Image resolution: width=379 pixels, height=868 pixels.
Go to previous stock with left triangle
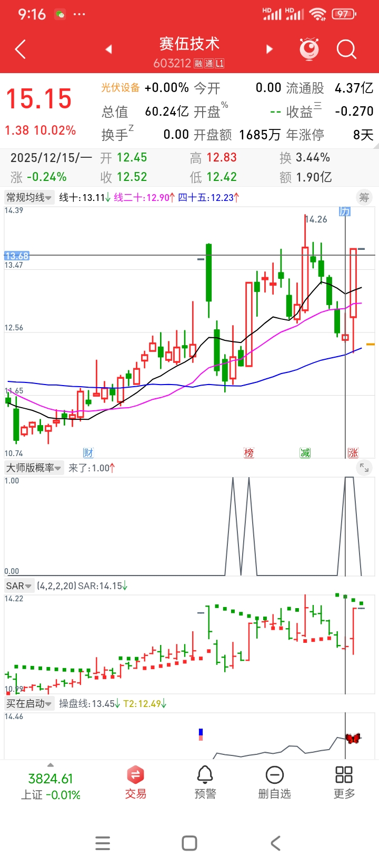click(108, 49)
